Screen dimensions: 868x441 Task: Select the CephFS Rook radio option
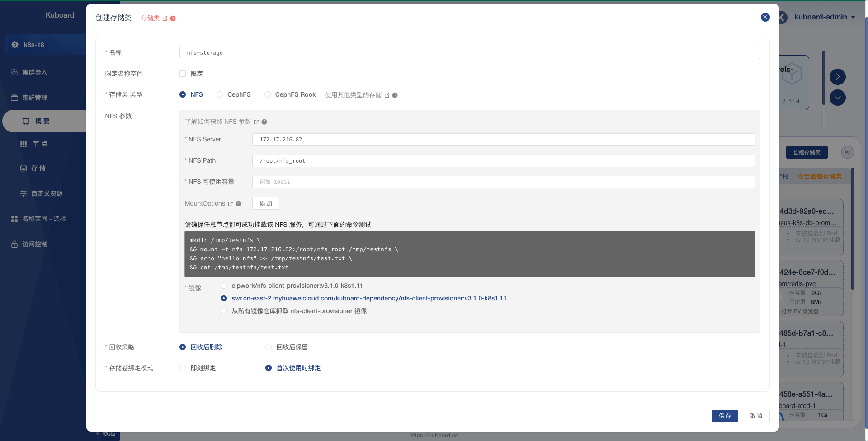268,94
